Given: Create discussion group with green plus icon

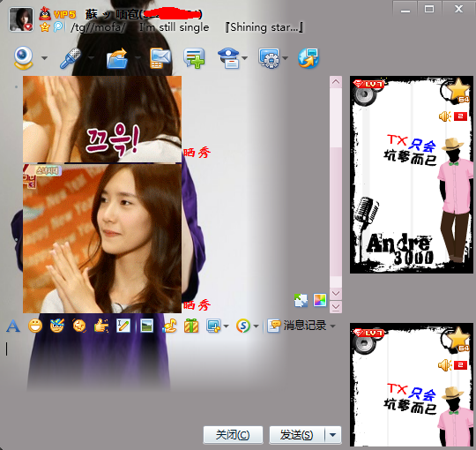Looking at the screenshot, I should 194,57.
